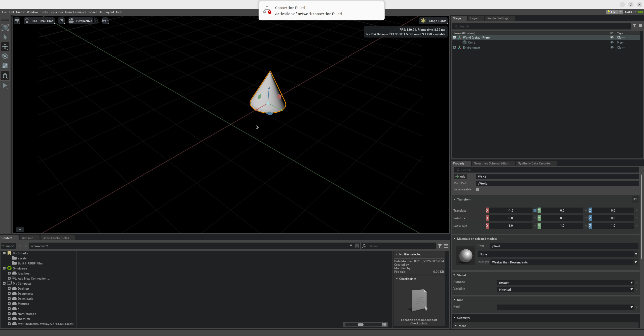Screen dimensions: 644x336
Task: Click the Play simulation button
Action: pos(5,86)
